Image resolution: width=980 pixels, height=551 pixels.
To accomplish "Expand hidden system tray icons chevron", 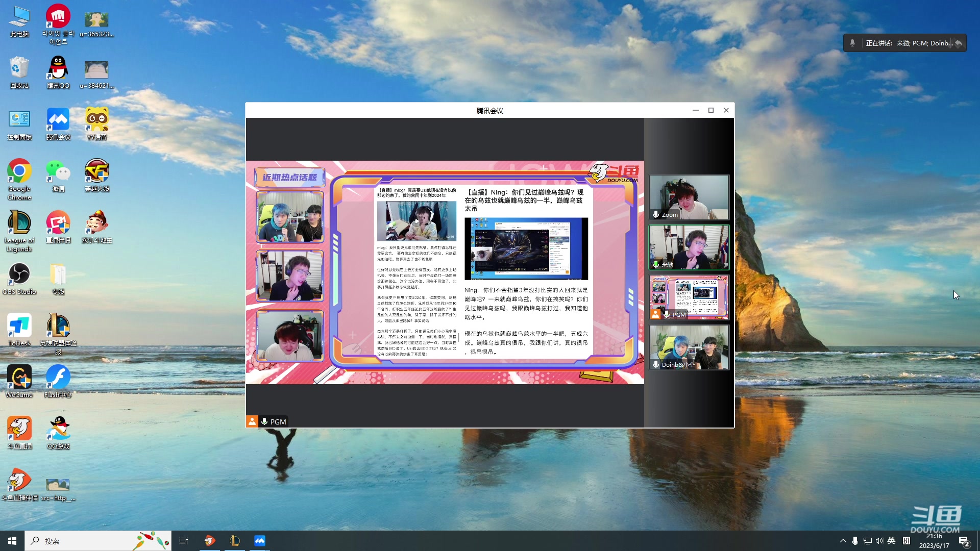I will 843,541.
